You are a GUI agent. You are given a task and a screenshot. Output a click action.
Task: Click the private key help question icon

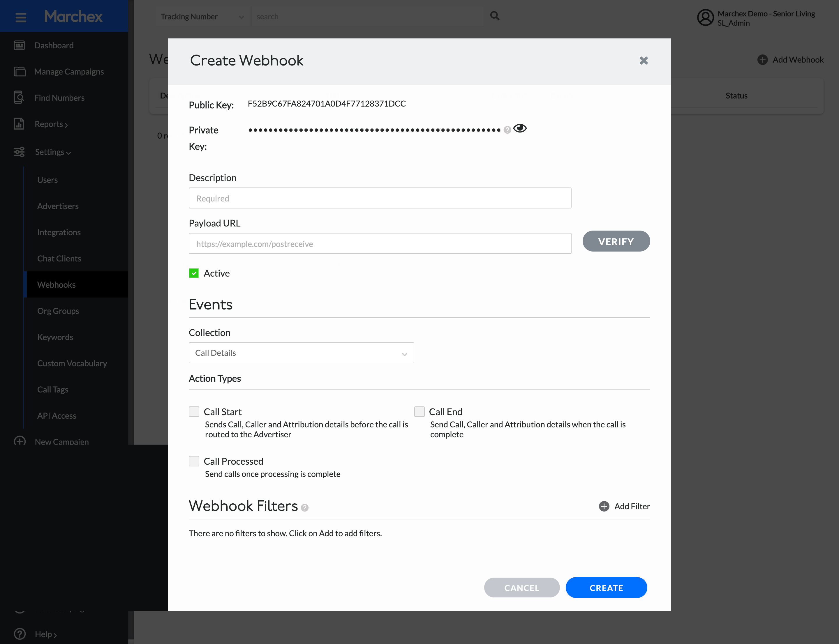[x=507, y=130]
